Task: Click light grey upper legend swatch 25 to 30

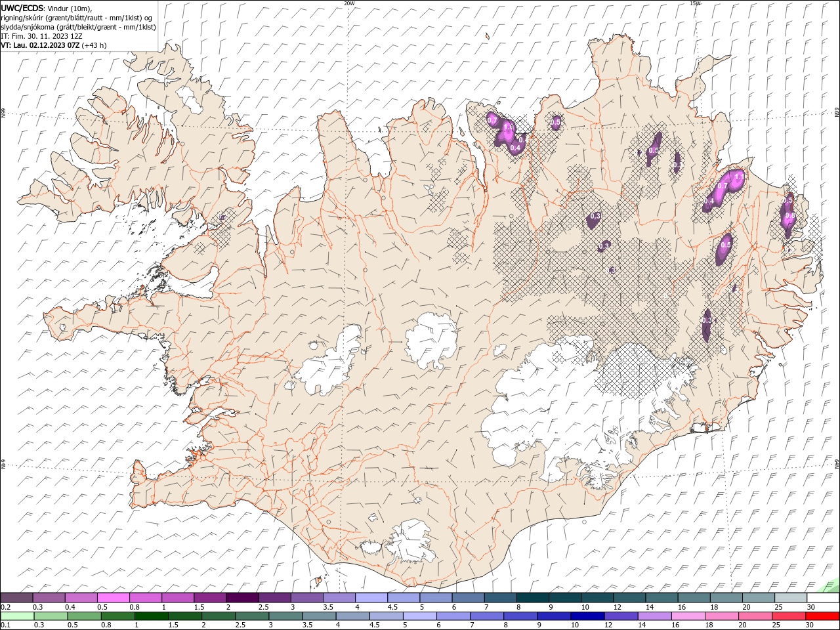Action: tap(790, 598)
